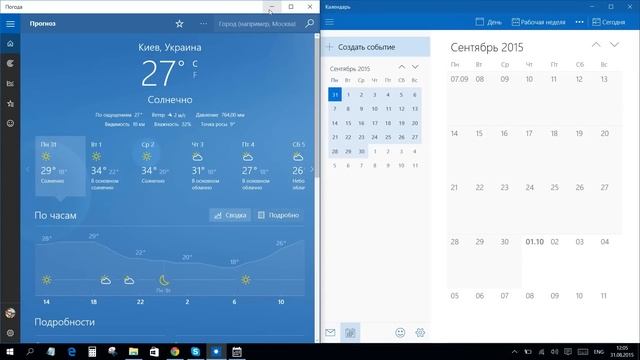This screenshot has width=640, height=360.
Task: Select 07.09 cell in main calendar
Action: tap(460, 98)
